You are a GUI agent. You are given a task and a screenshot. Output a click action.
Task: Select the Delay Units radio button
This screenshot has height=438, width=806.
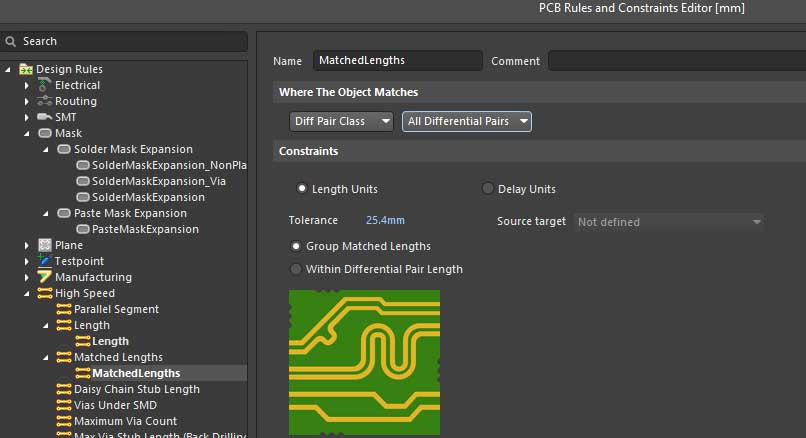coord(488,189)
